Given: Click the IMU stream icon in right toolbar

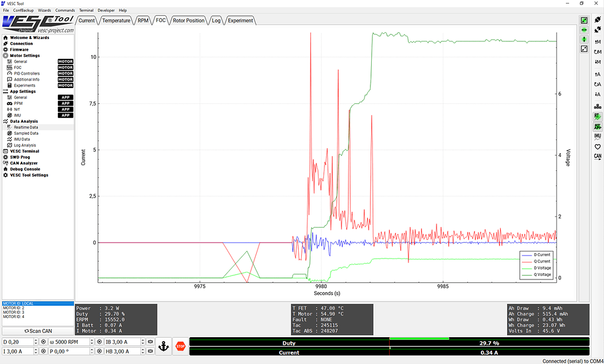Looking at the screenshot, I should (597, 136).
